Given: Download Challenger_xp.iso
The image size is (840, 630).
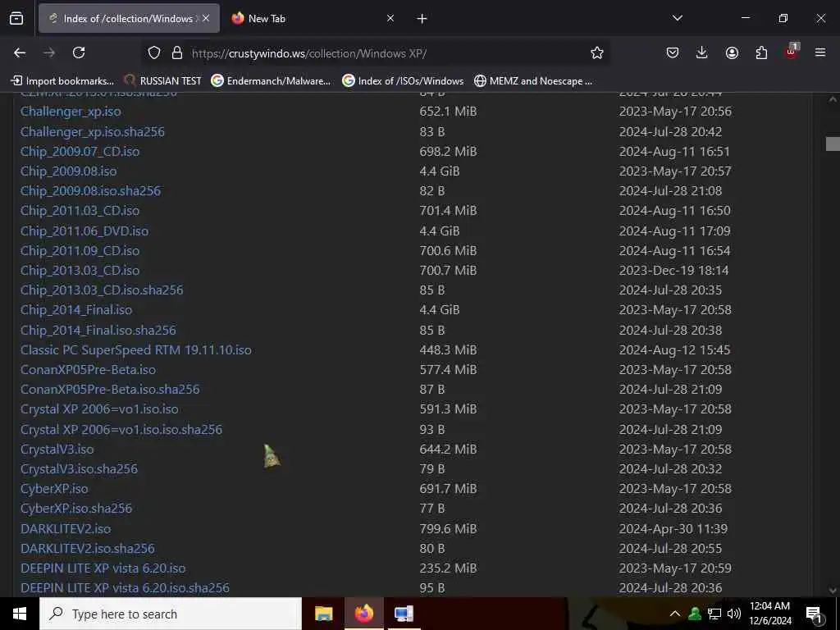Looking at the screenshot, I should tap(71, 112).
